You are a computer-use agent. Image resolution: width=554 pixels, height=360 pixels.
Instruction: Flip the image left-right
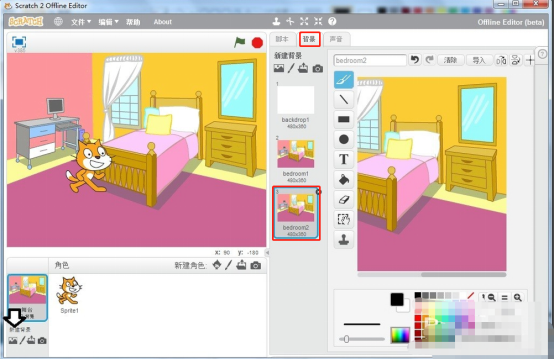pyautogui.click(x=501, y=60)
